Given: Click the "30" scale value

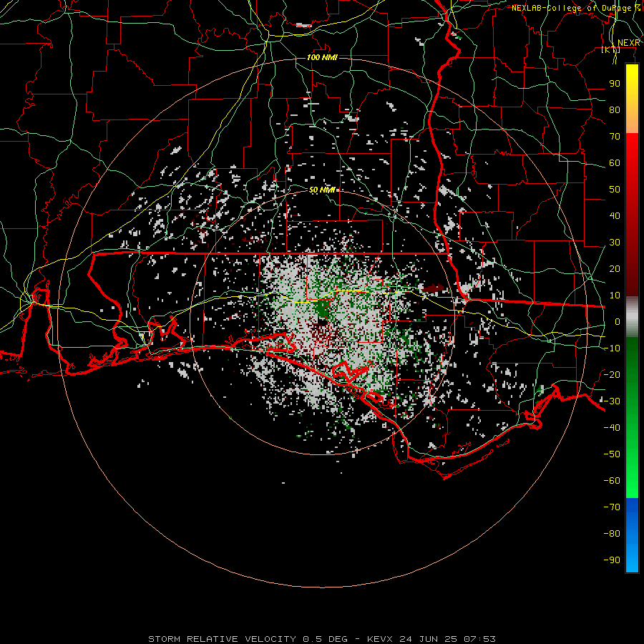Looking at the screenshot, I should [x=615, y=243].
